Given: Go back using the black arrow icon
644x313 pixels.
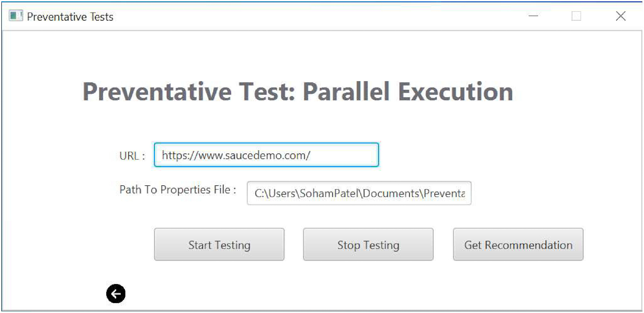Looking at the screenshot, I should point(116,293).
